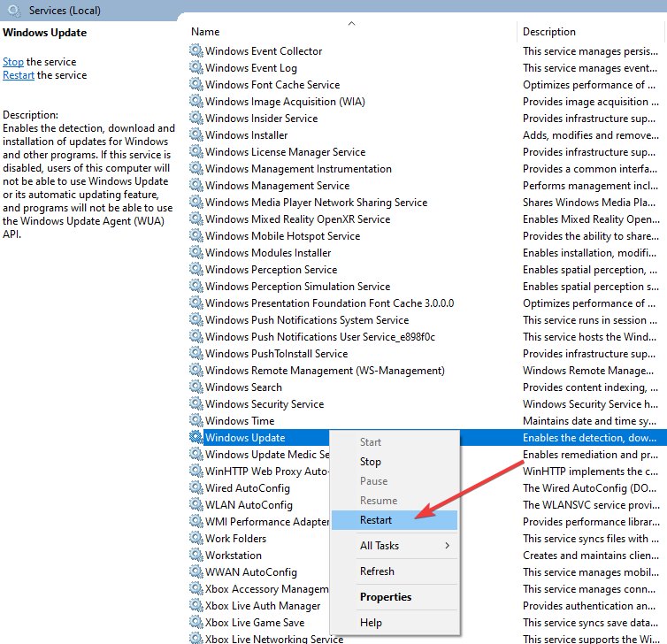This screenshot has width=667, height=644.
Task: Click the gear icon beside Windows Security Service
Action: coord(195,403)
